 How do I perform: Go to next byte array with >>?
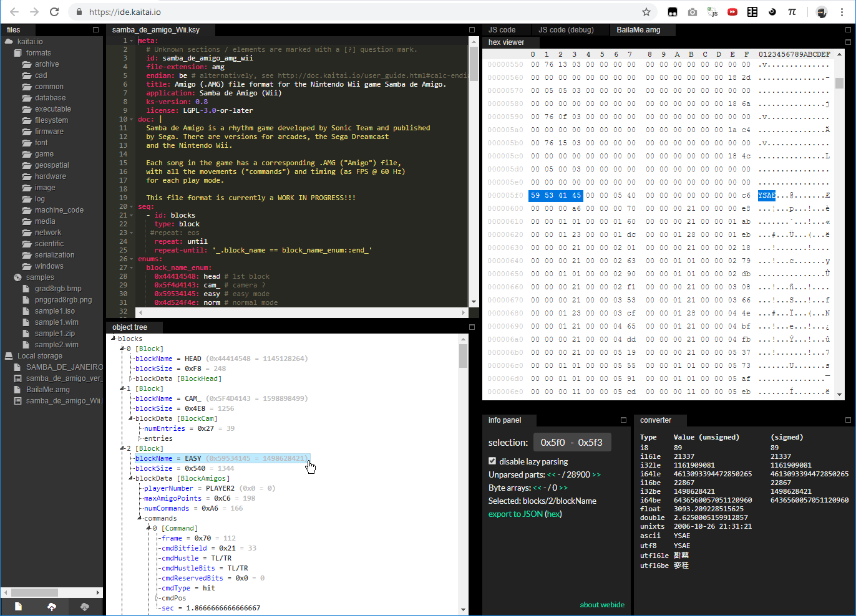[x=563, y=488]
